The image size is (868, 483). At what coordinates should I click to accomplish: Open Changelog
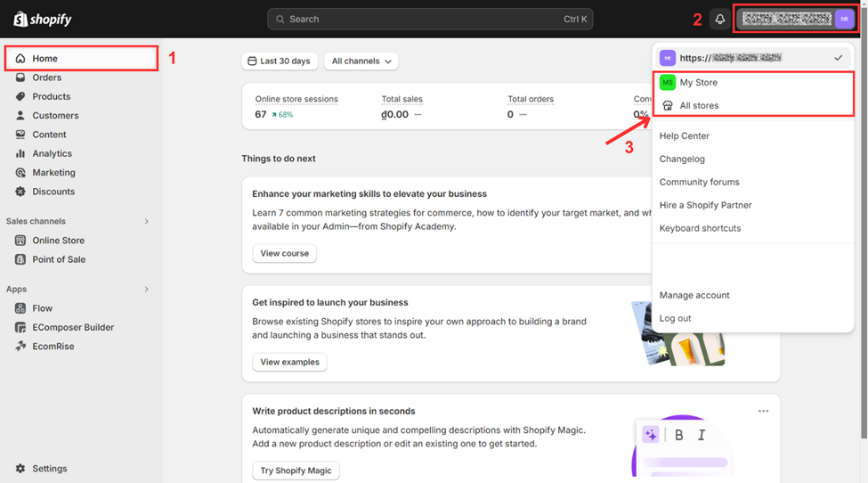point(682,159)
